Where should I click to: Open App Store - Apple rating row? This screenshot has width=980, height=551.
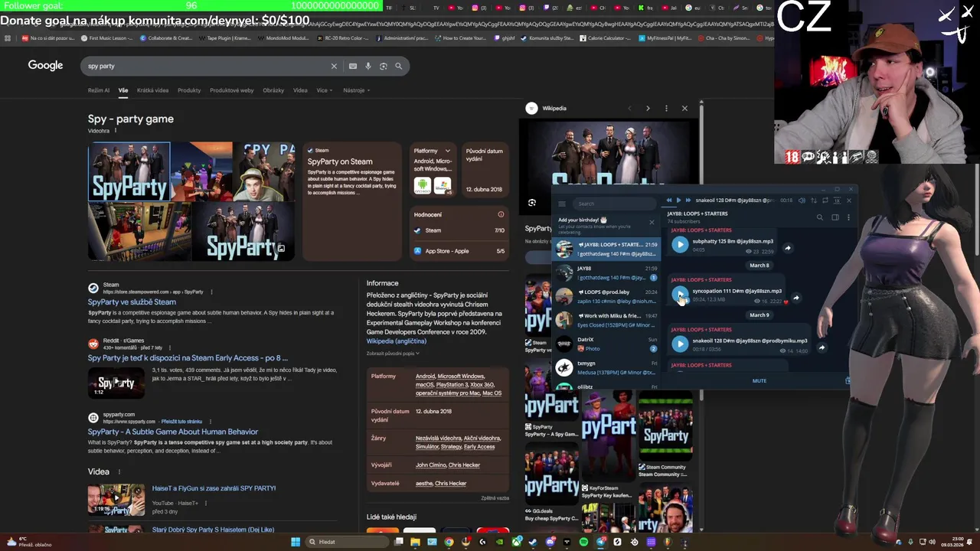click(x=459, y=251)
